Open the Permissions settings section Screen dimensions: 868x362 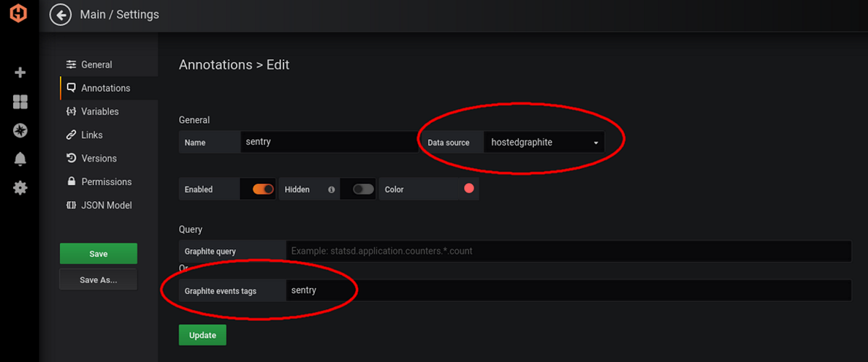point(109,182)
